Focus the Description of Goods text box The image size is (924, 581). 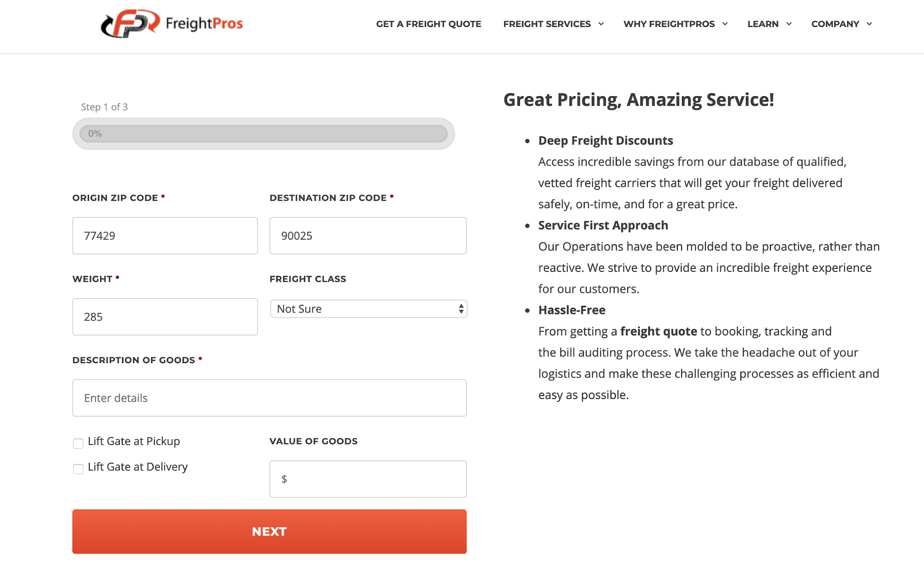click(x=269, y=398)
